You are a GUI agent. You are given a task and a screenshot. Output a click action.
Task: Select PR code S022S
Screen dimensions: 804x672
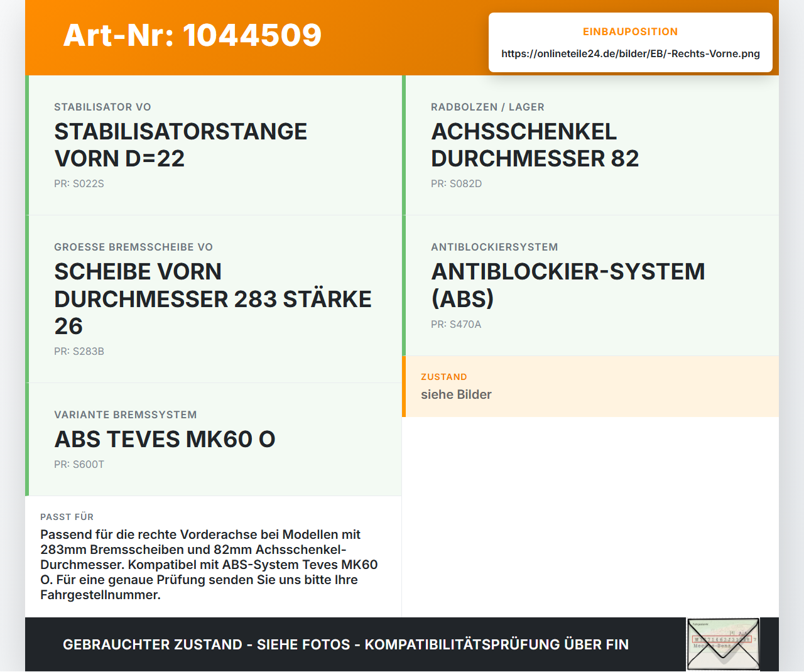79,184
